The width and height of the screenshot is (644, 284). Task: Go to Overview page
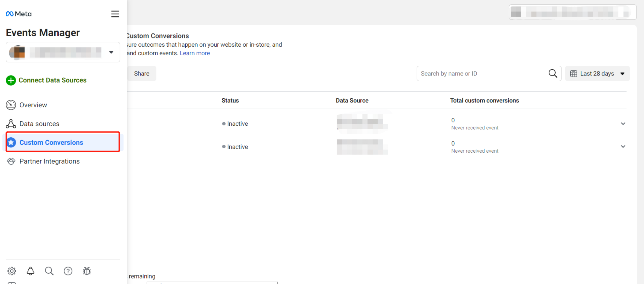pos(33,105)
